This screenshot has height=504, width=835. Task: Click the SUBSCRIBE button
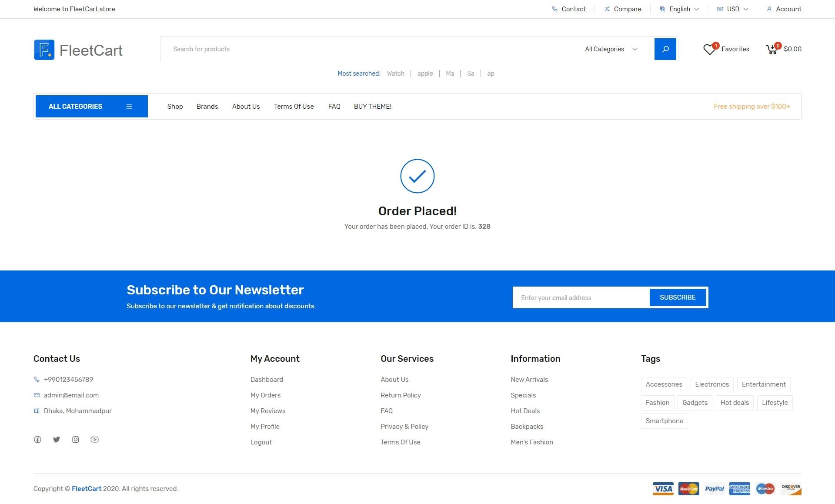pos(678,297)
